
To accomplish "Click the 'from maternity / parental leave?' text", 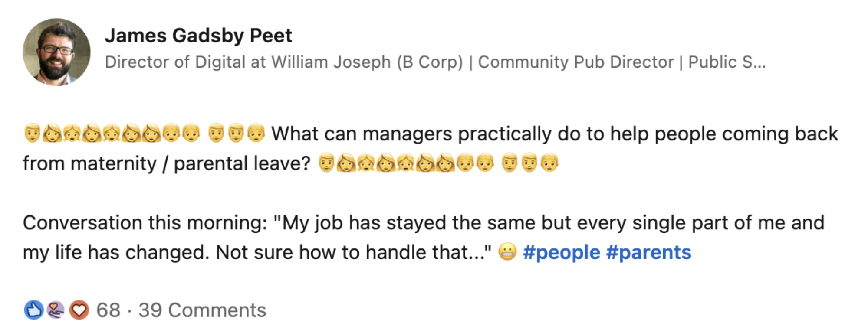I will pyautogui.click(x=167, y=164).
